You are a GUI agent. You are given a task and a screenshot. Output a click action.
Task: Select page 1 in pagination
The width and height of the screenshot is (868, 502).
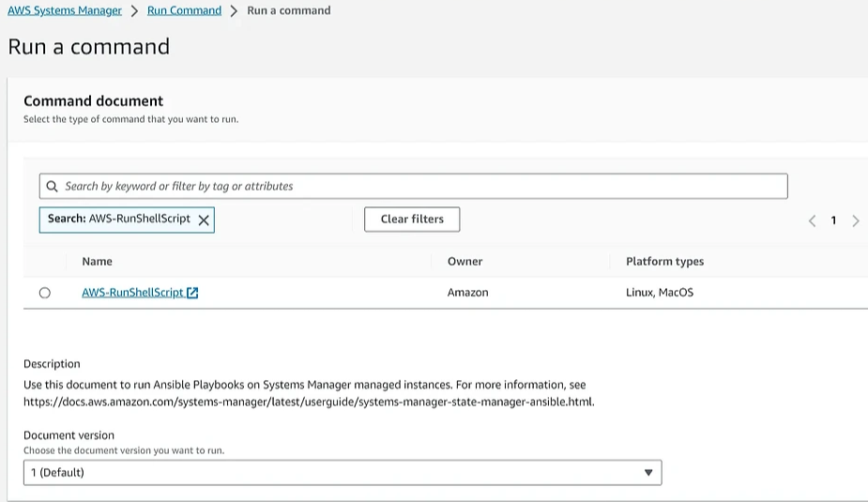pos(833,221)
